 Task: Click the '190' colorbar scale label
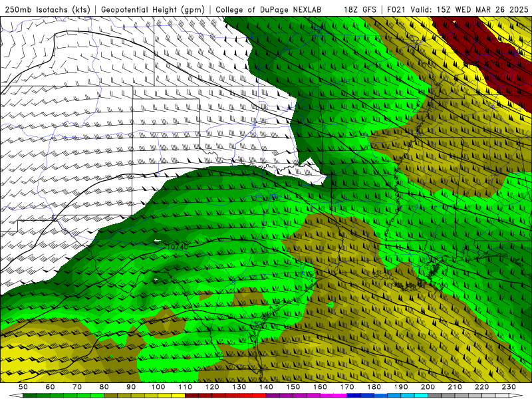point(401,387)
